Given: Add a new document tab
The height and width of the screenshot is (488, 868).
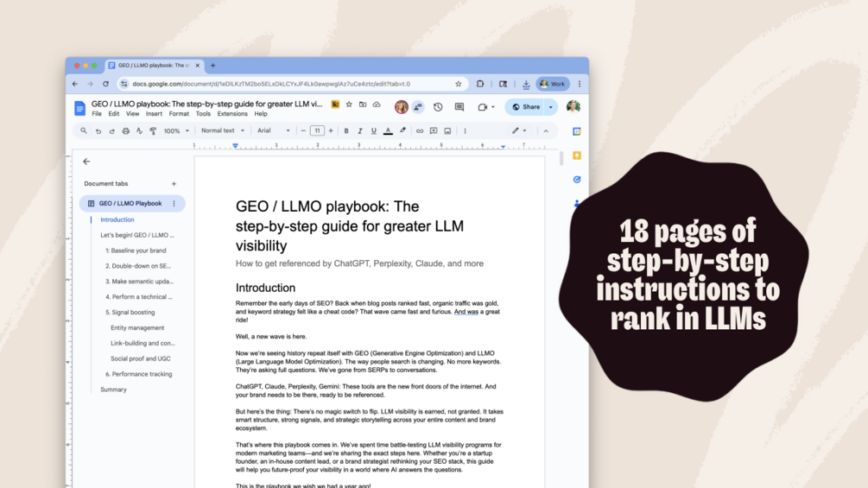Looking at the screenshot, I should (174, 184).
